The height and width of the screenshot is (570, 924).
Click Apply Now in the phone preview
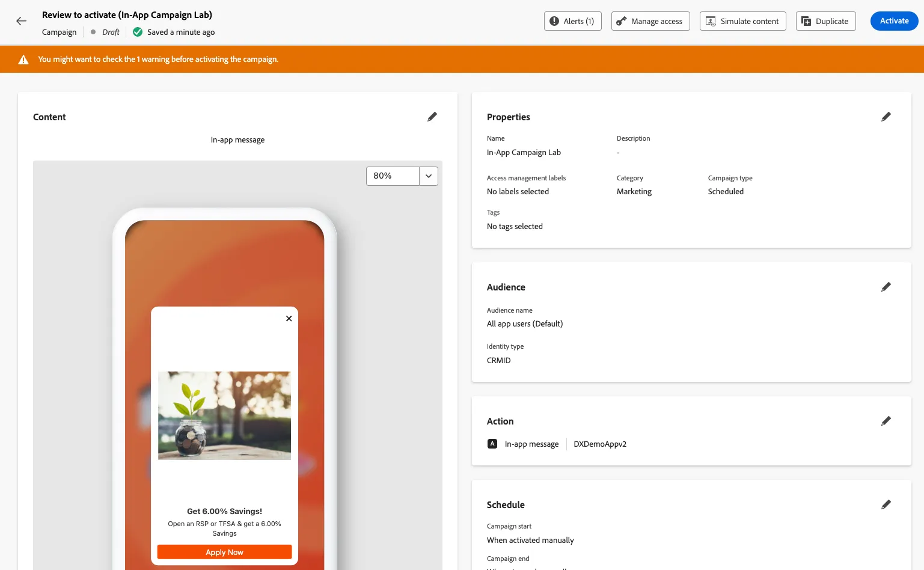coord(225,552)
